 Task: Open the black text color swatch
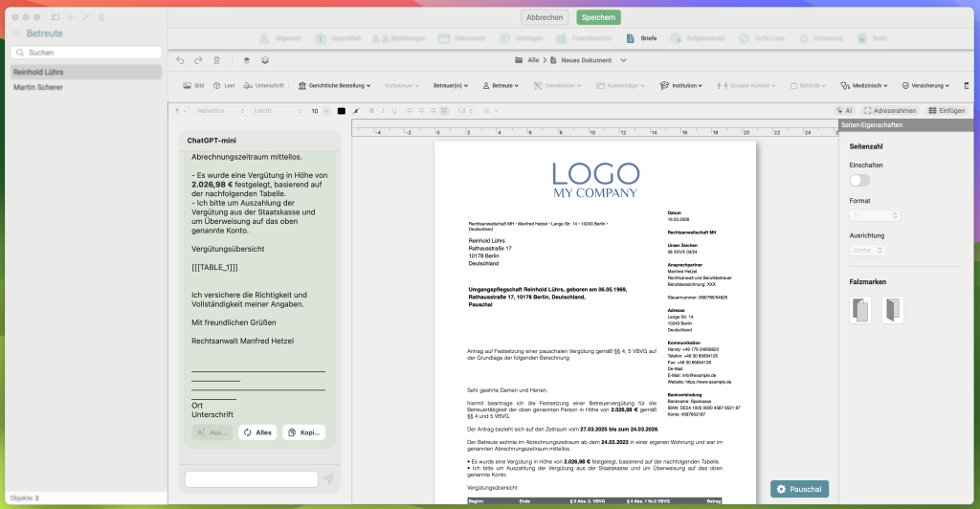341,111
